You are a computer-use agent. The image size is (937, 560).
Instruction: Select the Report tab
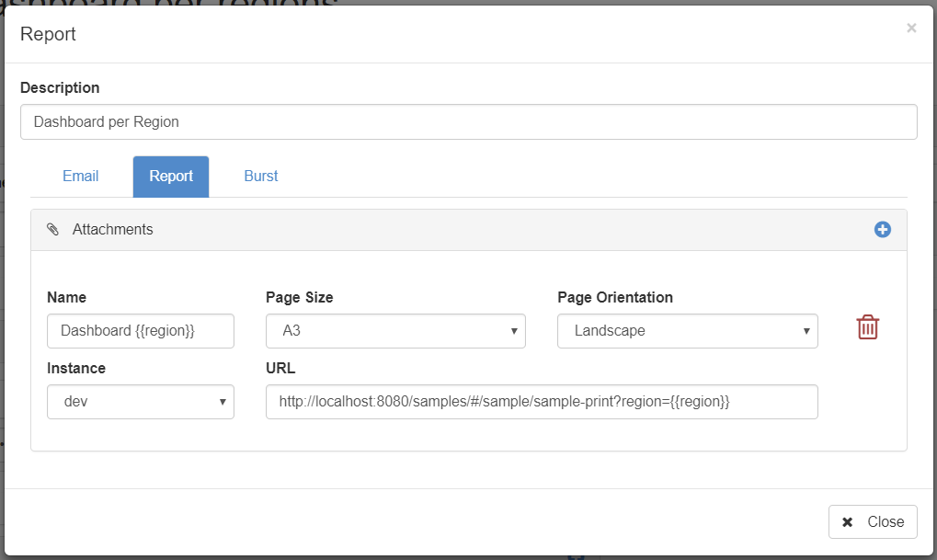click(171, 177)
